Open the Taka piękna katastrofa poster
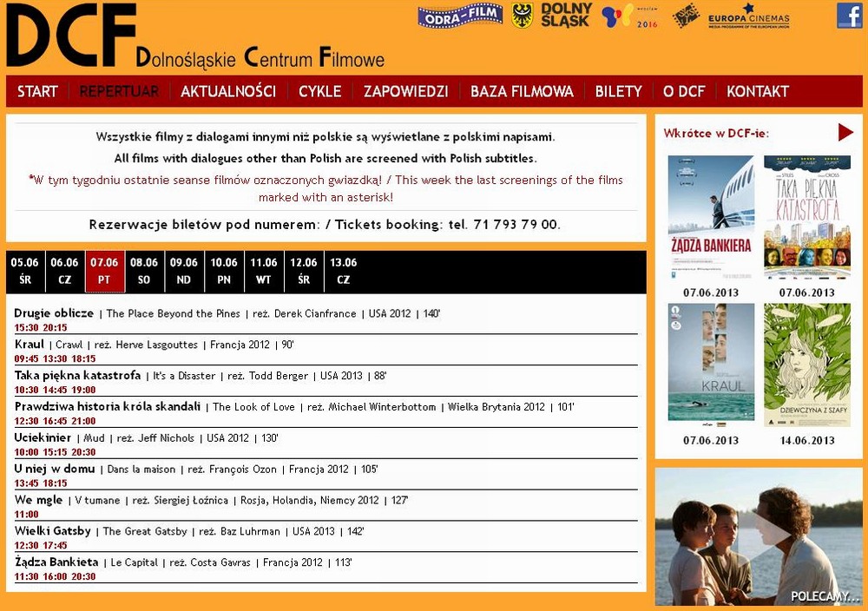 807,217
